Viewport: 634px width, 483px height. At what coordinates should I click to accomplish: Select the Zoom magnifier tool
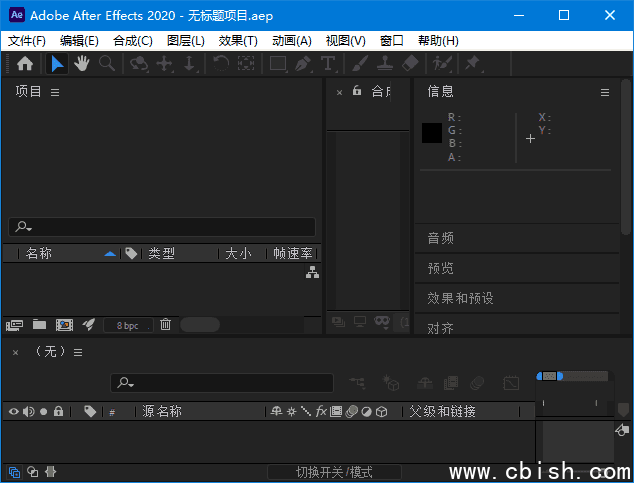click(x=107, y=63)
